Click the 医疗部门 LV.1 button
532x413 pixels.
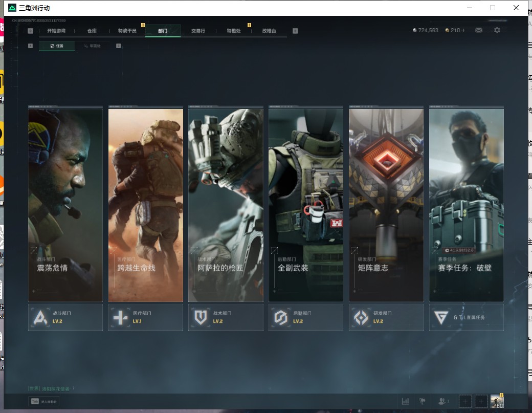(146, 318)
